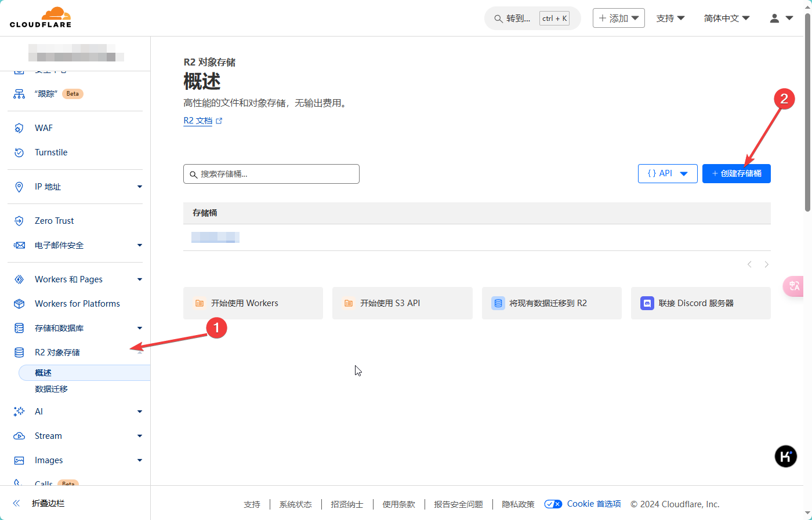Click the 将现有数据迁移到 R2 card
Screen dimensions: 812x520
click(552, 303)
